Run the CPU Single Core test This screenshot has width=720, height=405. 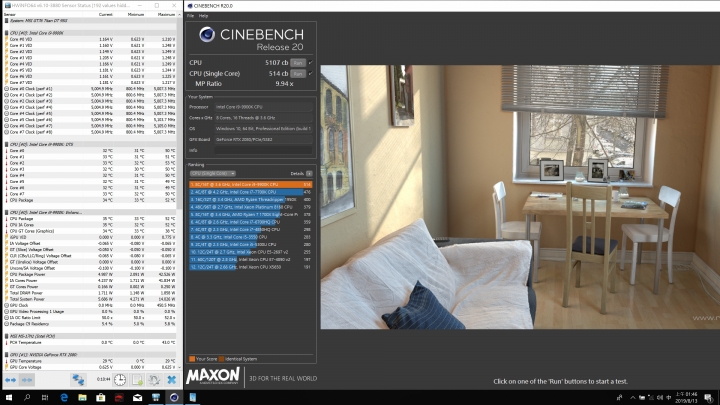click(298, 73)
